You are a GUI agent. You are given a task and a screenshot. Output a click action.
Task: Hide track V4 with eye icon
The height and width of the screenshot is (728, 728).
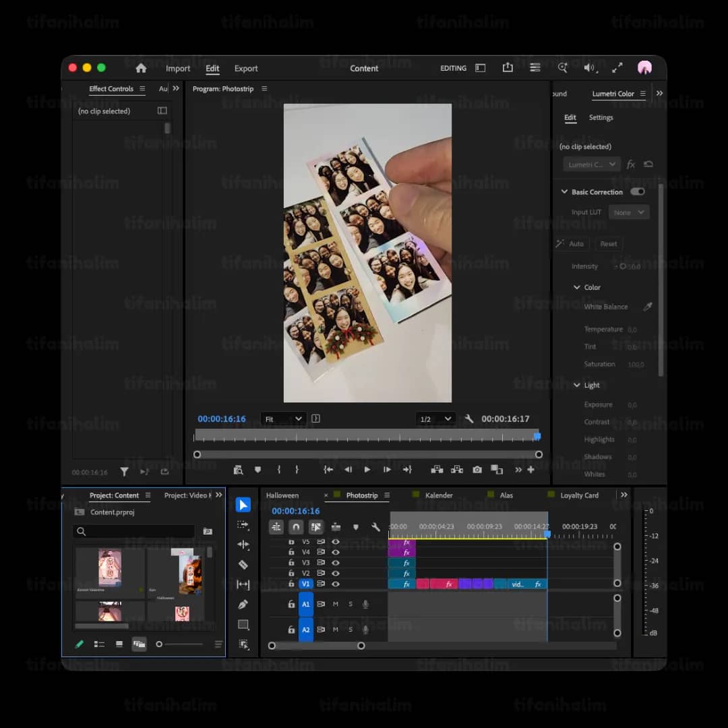[x=336, y=552]
